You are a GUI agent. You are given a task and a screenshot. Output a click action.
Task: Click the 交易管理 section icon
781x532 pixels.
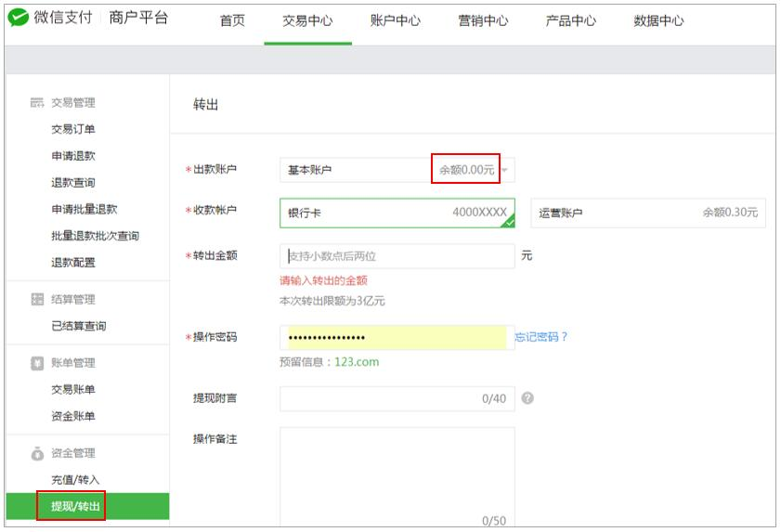(x=37, y=103)
